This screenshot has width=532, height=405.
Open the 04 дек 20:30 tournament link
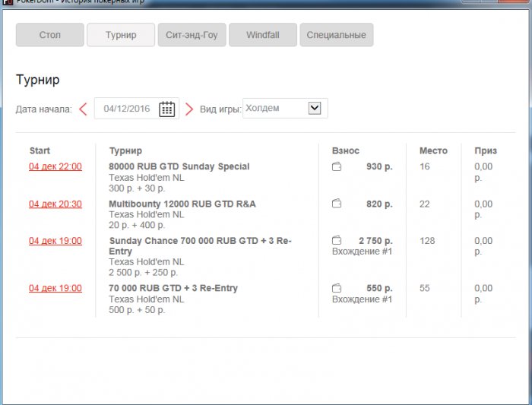[x=55, y=204]
